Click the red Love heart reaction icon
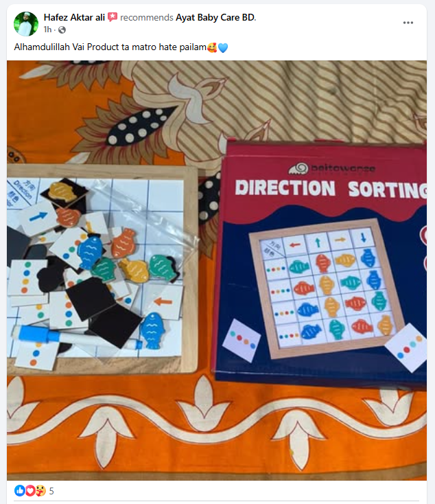Screen dimensions: 435x504 30,491
